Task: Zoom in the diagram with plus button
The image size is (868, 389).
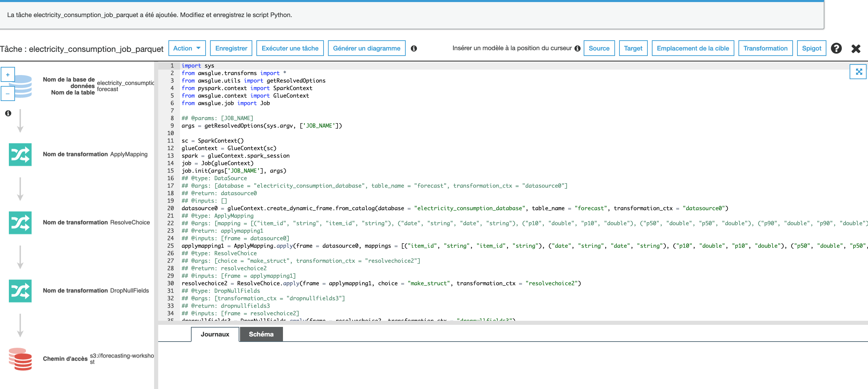Action: tap(8, 75)
